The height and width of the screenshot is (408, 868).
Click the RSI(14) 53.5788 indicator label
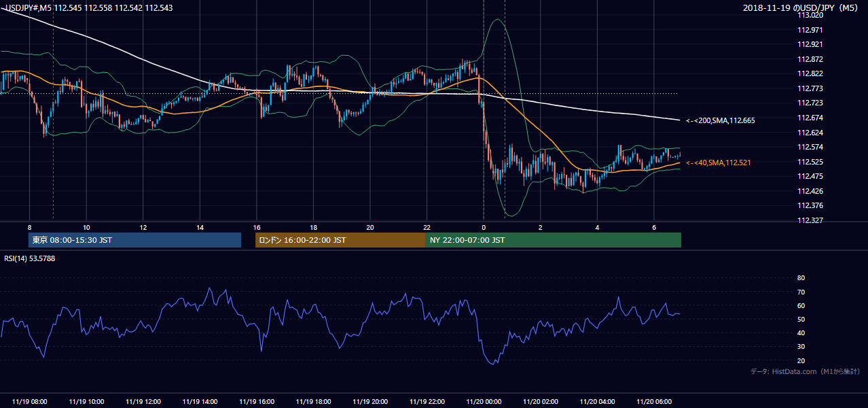[x=30, y=258]
